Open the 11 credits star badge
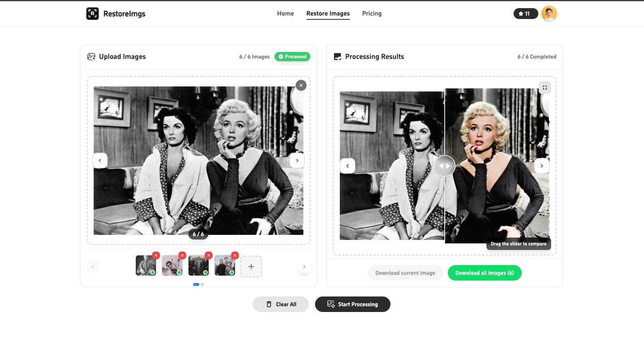The height and width of the screenshot is (355, 644). [526, 14]
